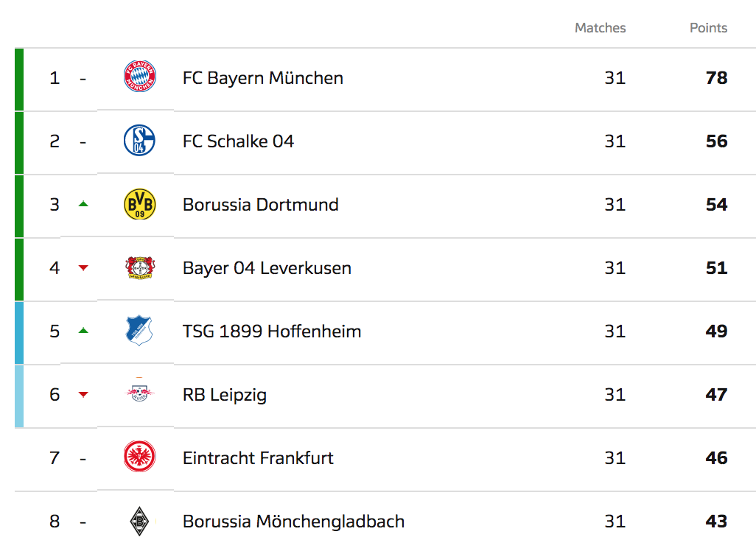Click the FC Schalke 04 logo
Image resolution: width=756 pixels, height=551 pixels.
139,141
